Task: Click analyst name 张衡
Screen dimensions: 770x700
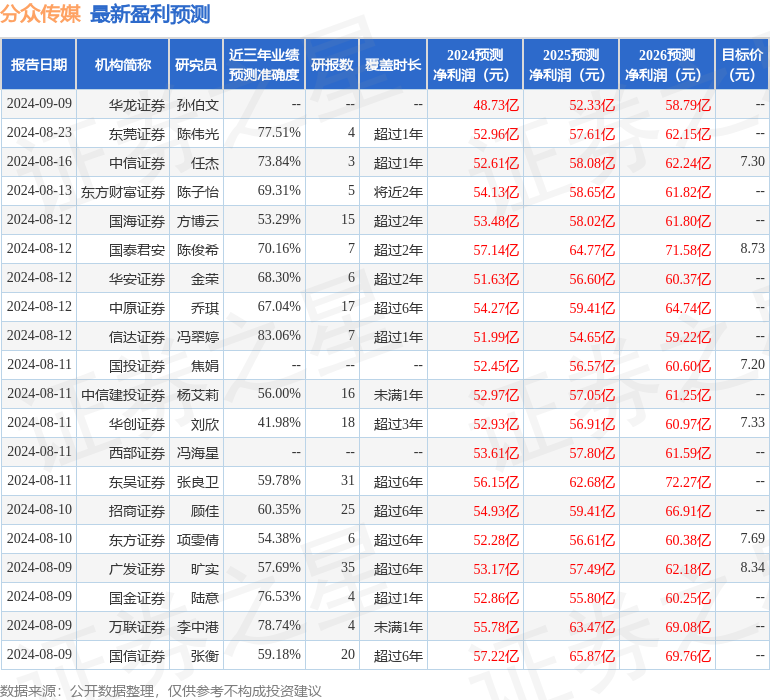Action: (205, 656)
